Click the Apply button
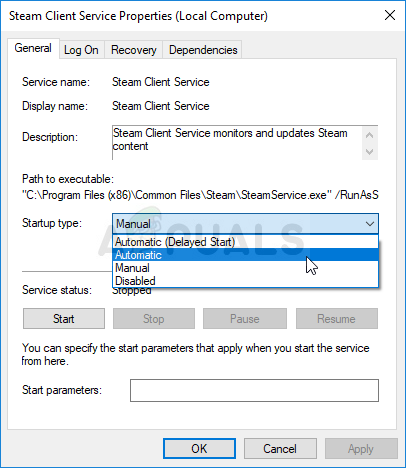The image size is (406, 468). tap(361, 449)
